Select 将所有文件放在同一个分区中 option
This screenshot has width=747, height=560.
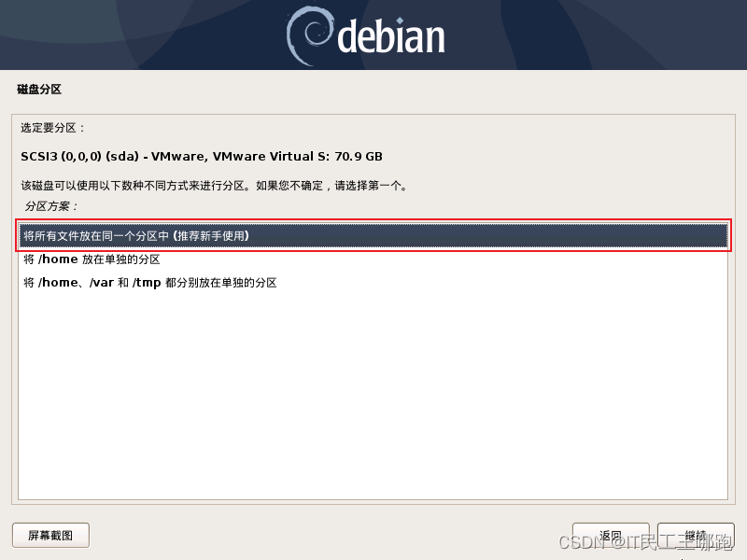[373, 236]
